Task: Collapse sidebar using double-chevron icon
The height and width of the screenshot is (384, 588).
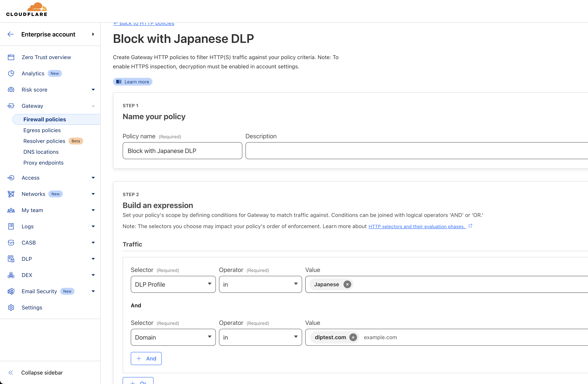Action: point(11,372)
